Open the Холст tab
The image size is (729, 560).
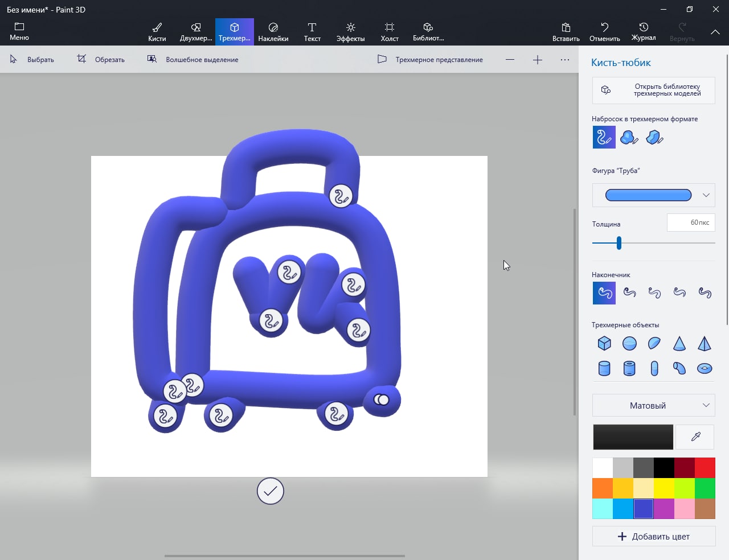(x=390, y=32)
